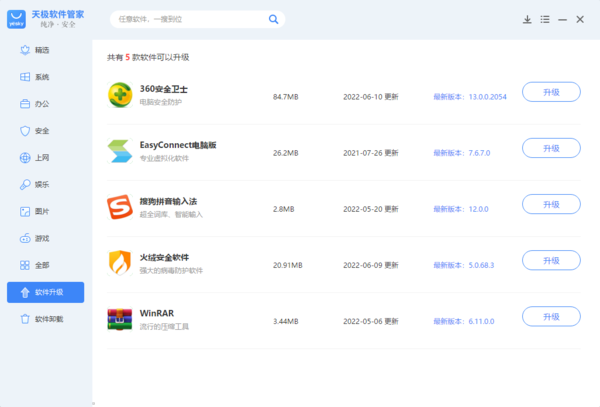
Task: Click the 搜狗拼音输入法 app icon
Action: pyautogui.click(x=119, y=206)
